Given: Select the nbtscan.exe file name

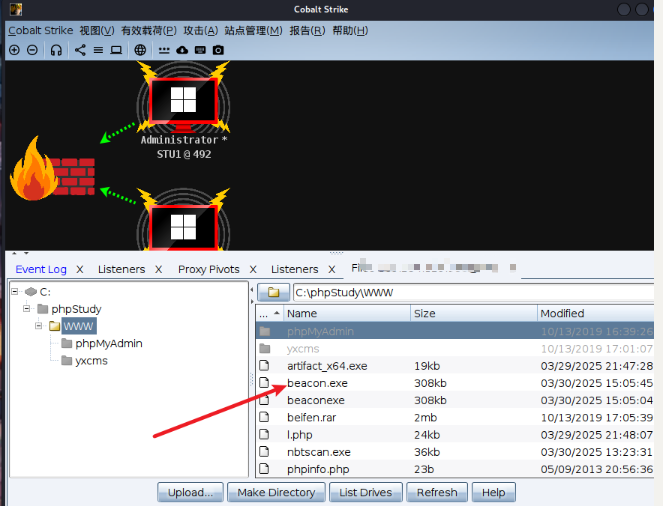Looking at the screenshot, I should tap(319, 452).
